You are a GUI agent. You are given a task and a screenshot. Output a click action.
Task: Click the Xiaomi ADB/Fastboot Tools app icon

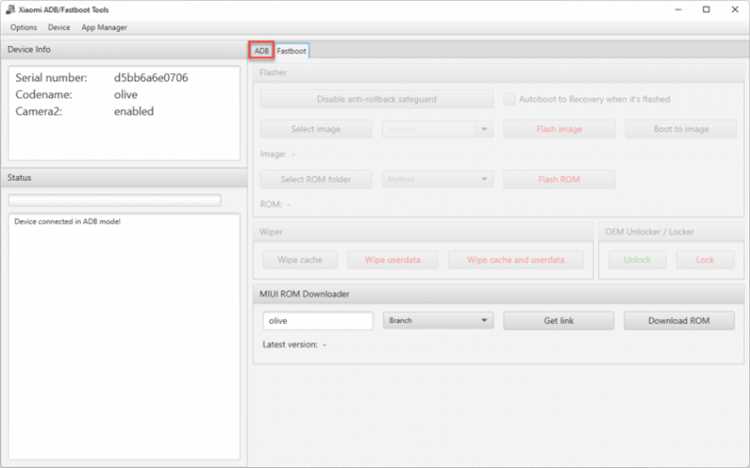coord(10,10)
